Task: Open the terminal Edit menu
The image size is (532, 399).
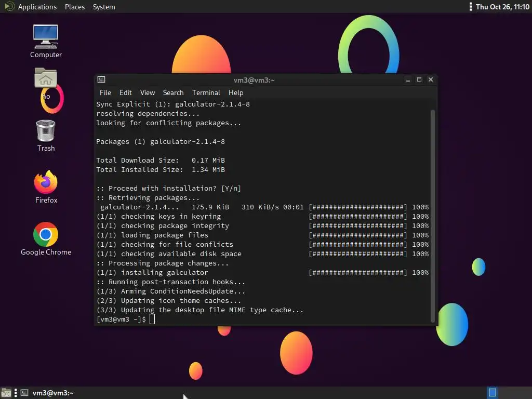Action: pos(125,92)
